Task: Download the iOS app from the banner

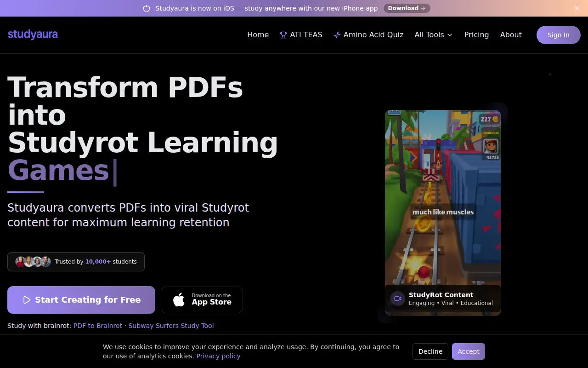Action: [x=407, y=8]
